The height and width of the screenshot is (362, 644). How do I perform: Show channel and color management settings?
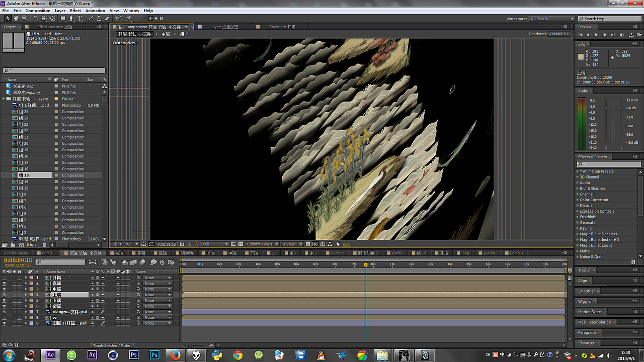196,244
